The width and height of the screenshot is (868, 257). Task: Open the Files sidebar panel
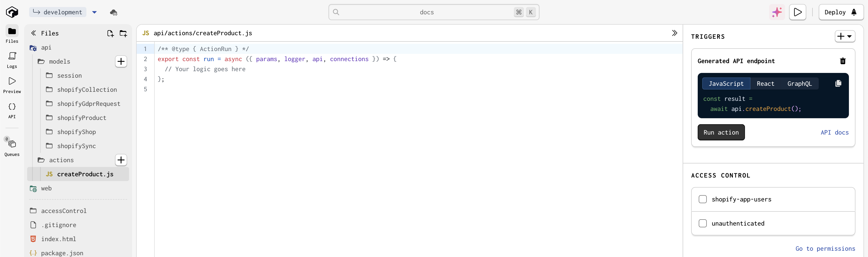(12, 35)
